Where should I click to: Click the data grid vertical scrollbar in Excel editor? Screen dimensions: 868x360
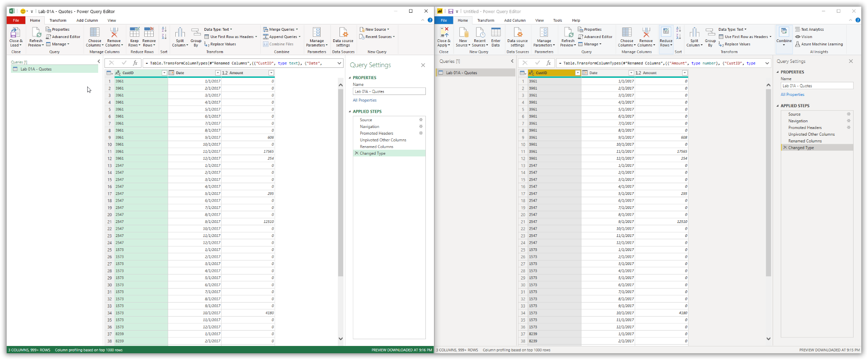click(341, 182)
